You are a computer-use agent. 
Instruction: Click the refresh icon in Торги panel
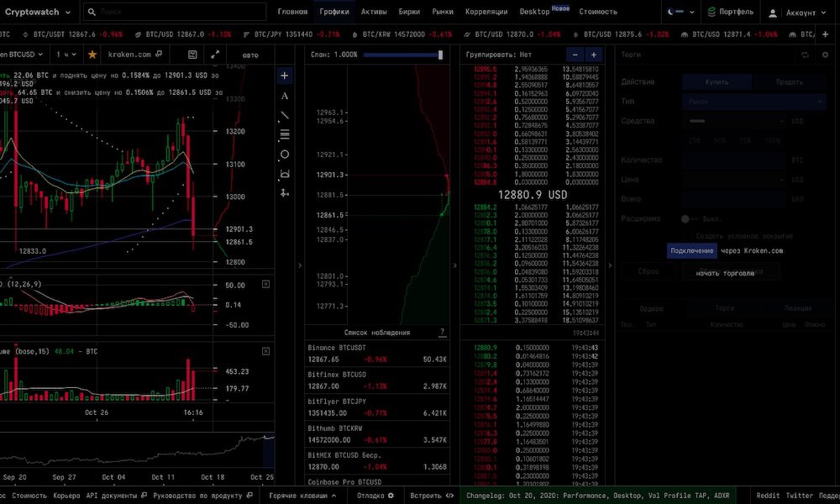[x=805, y=55]
